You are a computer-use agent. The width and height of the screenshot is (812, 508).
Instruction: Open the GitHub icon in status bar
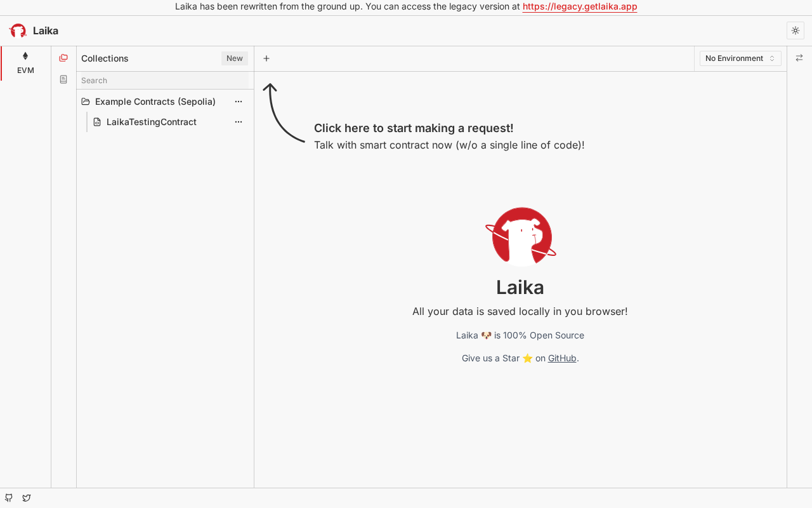pyautogui.click(x=9, y=498)
